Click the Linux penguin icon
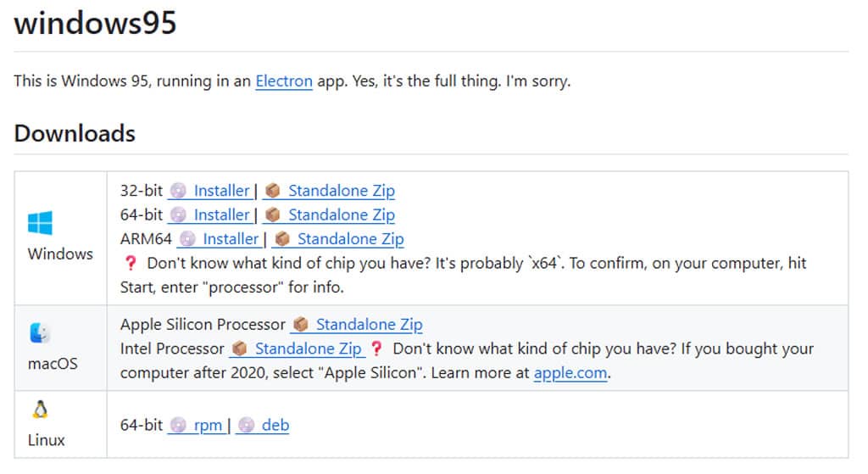868x474 pixels. pyautogui.click(x=39, y=410)
